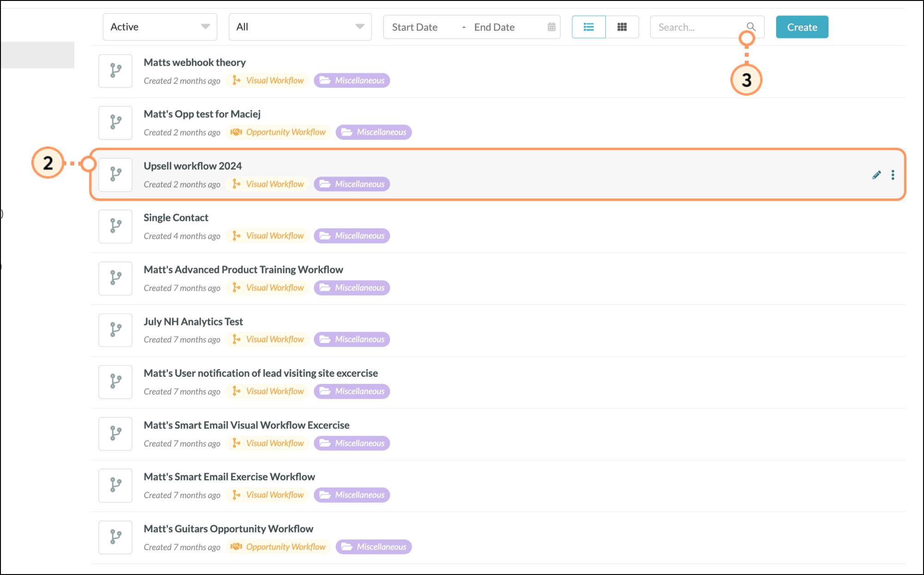Click workflow icon for Matt's Guitars Opportunity Workflow
Image resolution: width=924 pixels, height=575 pixels.
click(x=115, y=537)
